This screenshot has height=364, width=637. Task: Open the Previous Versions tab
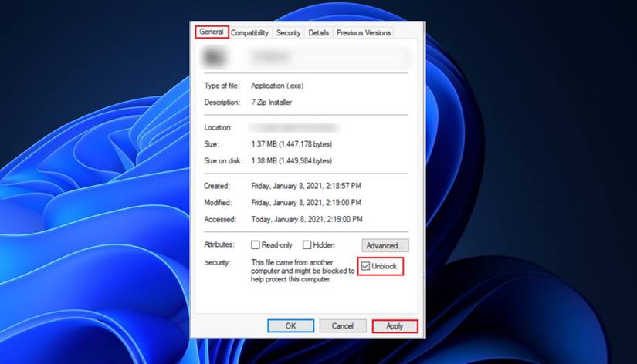tap(364, 33)
